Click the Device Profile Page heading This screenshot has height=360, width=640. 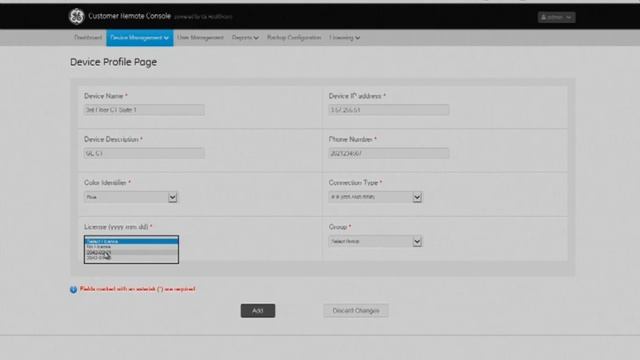(113, 62)
